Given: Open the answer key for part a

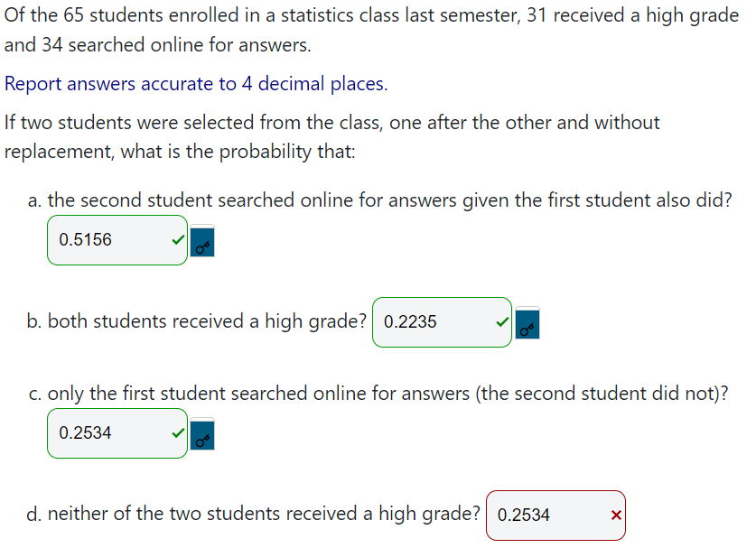Looking at the screenshot, I should [x=201, y=242].
